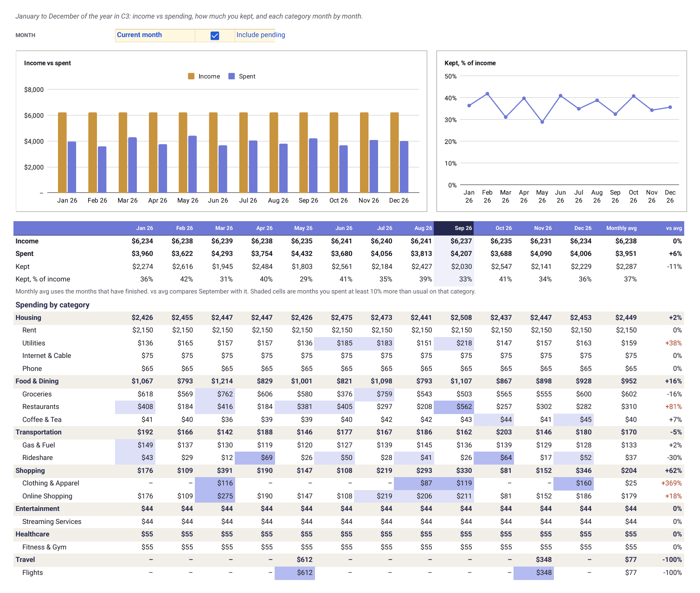Select the Shopping +62% vs avg cell
700x593 pixels.
click(x=662, y=471)
